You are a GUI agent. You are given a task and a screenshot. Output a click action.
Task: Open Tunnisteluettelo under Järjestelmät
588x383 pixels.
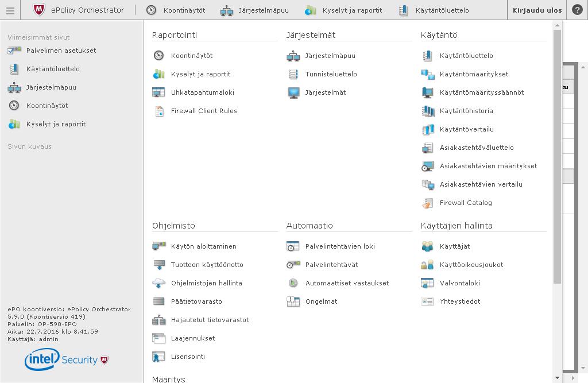331,74
